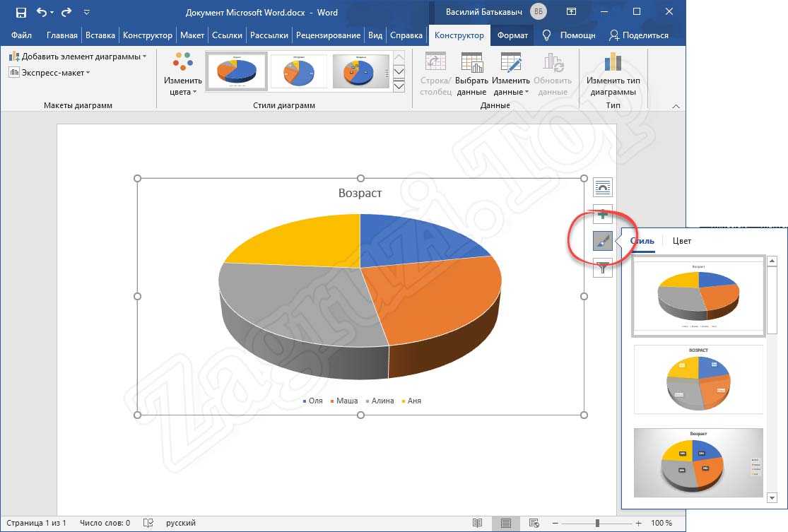
Task: Click the flyout scrollbar up arrow
Action: pyautogui.click(x=772, y=261)
